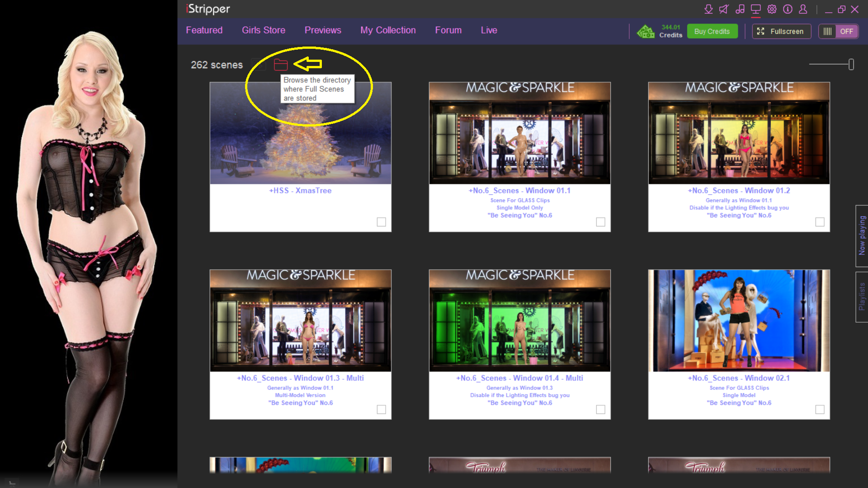Check the Window 02.1 scene checkbox
The height and width of the screenshot is (488, 868).
[x=820, y=409]
